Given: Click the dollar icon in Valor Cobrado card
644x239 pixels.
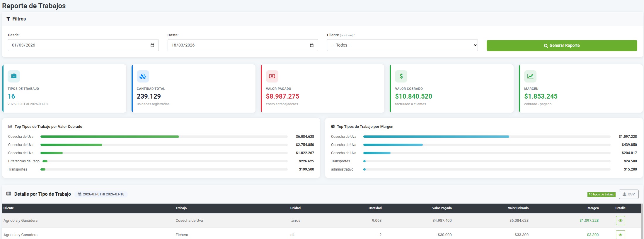Looking at the screenshot, I should click(x=401, y=76).
